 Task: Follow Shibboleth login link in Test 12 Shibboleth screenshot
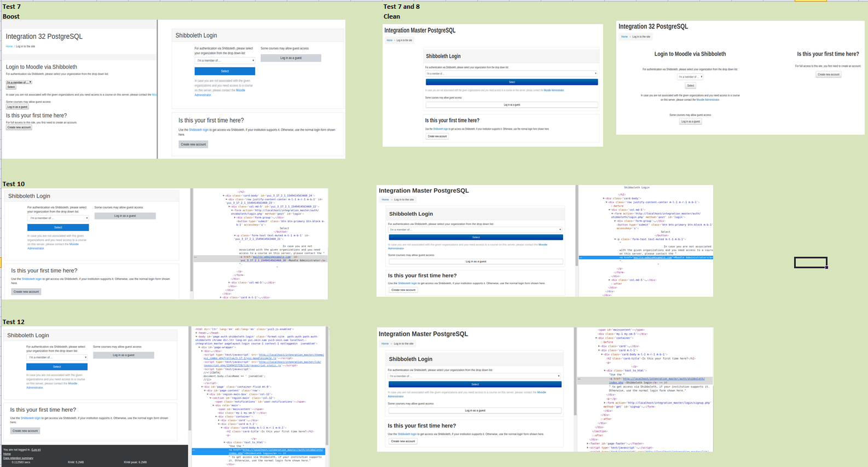click(30, 418)
